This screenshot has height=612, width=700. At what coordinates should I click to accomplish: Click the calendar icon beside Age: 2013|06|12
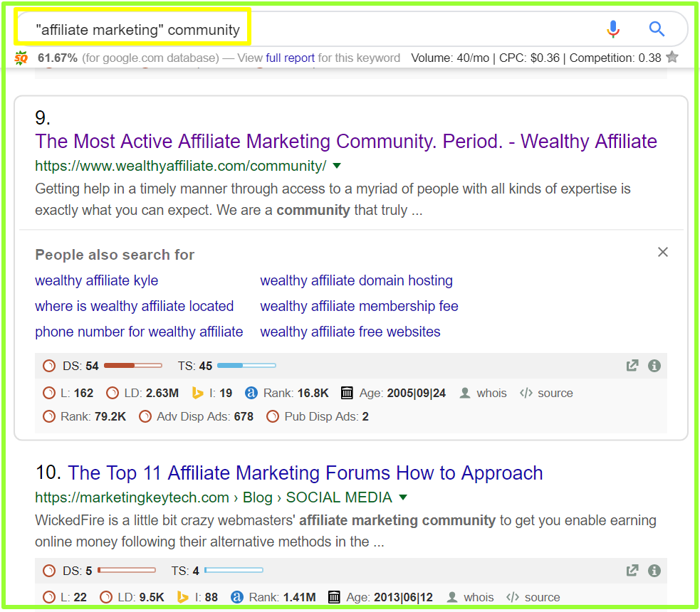pyautogui.click(x=334, y=597)
